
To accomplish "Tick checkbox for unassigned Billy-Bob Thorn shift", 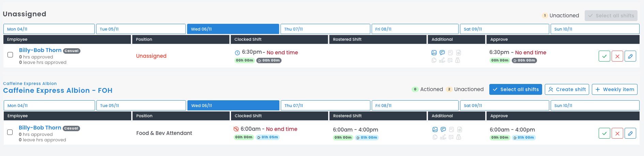I will pyautogui.click(x=10, y=55).
